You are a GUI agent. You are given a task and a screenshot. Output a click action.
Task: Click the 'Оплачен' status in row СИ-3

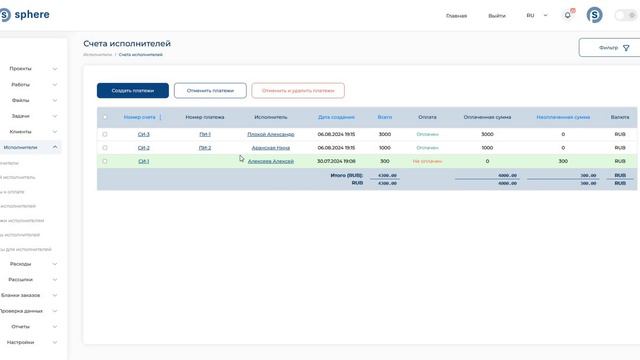pos(427,134)
